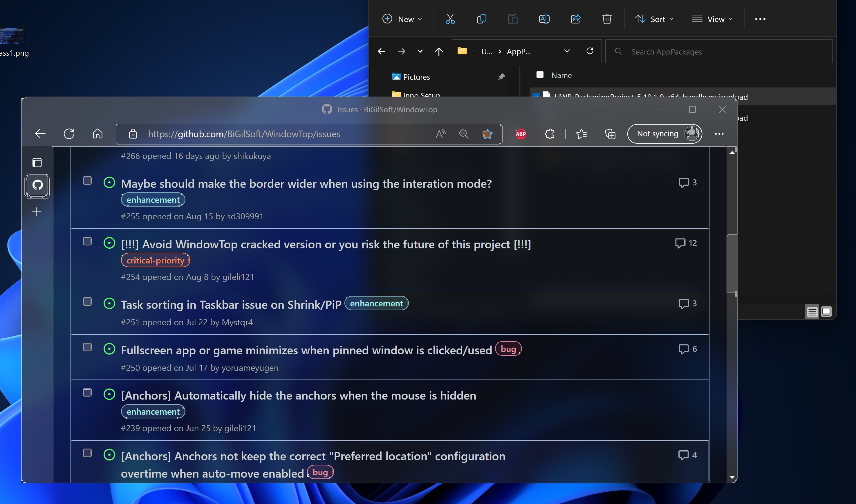Open the Extensions puzzle icon
The width and height of the screenshot is (856, 504).
pos(550,134)
